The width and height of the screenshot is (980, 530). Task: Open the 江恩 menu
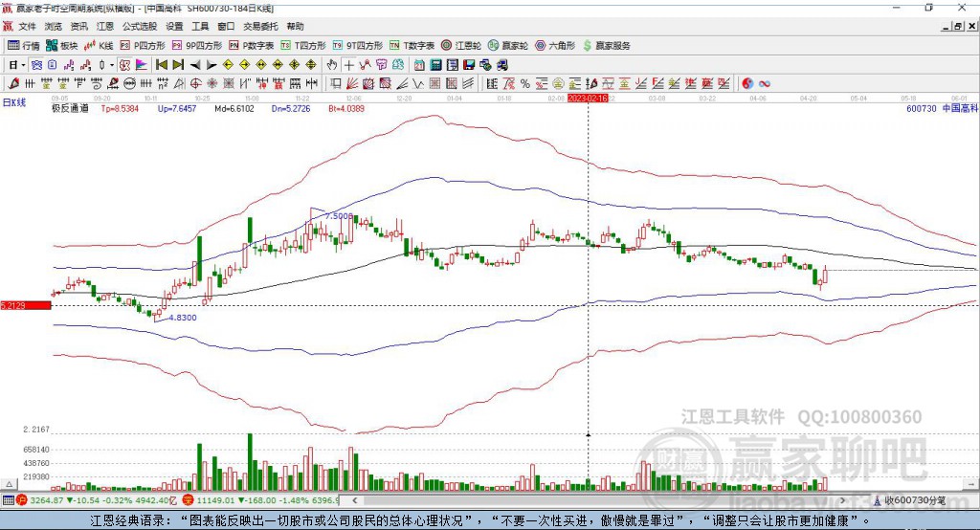point(105,26)
